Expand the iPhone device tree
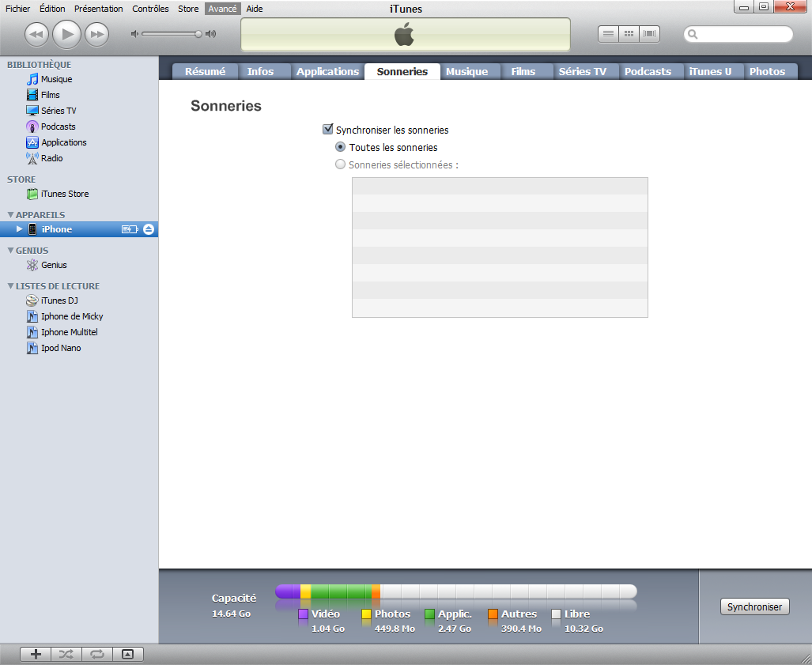This screenshot has height=665, width=812. click(x=19, y=229)
